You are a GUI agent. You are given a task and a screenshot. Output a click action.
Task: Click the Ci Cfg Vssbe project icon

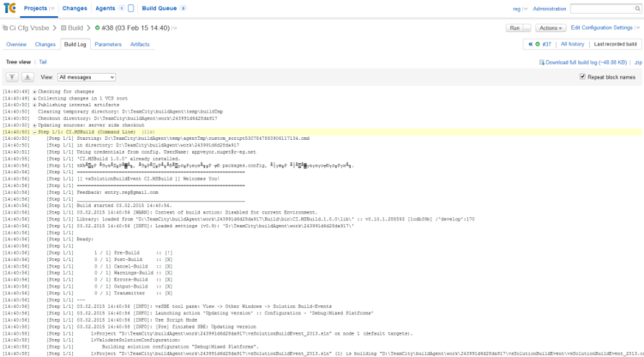[x=5, y=28]
